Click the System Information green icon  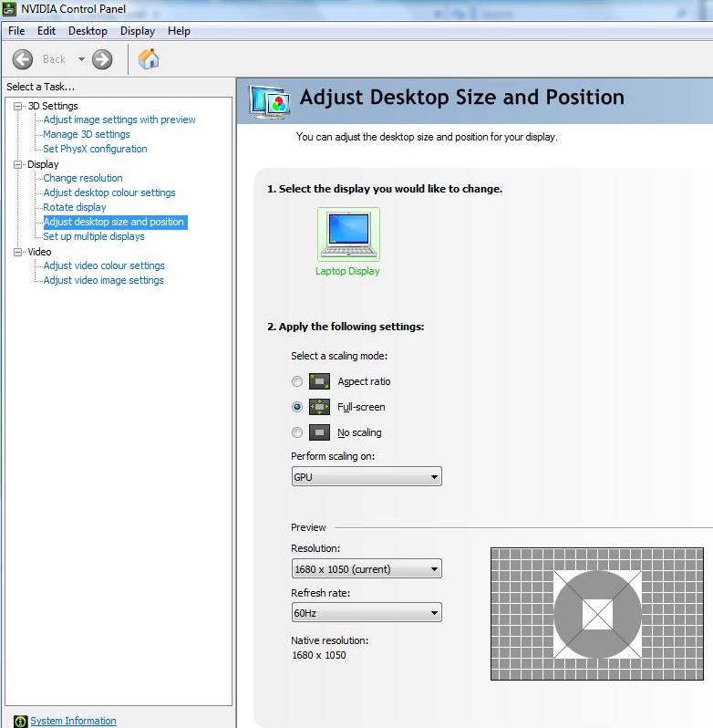tap(21, 721)
